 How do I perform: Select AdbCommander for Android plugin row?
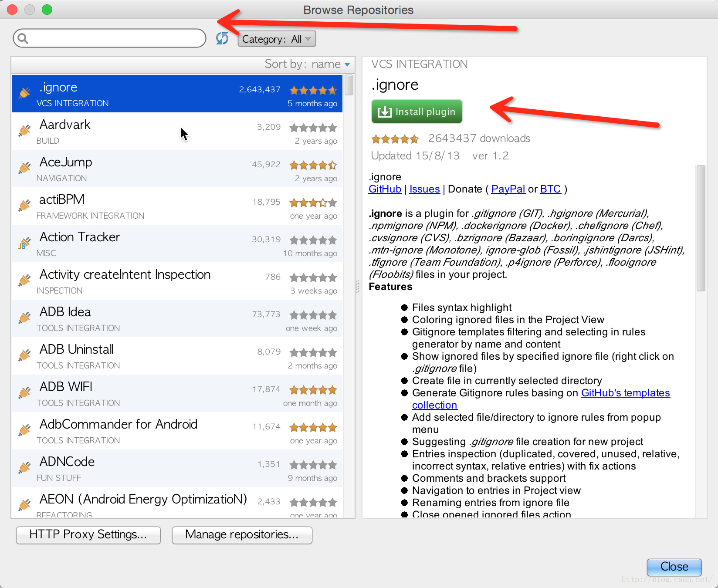pos(177,431)
